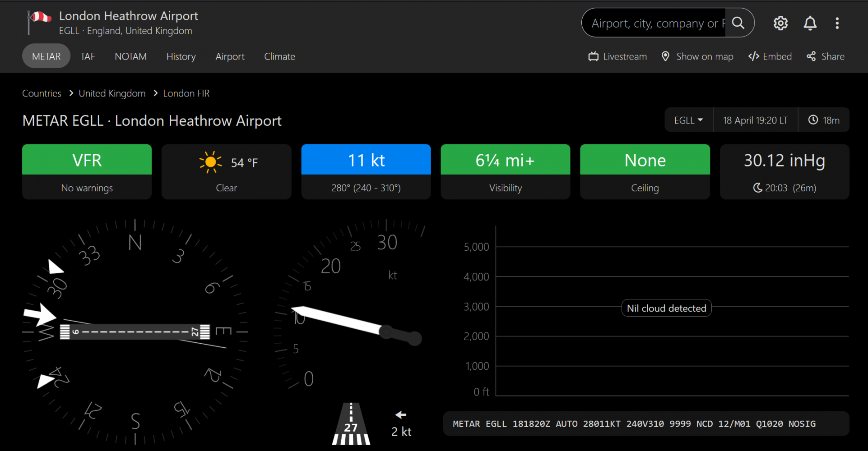Click the clock icon beside 18m
Screen dimensions: 868x451
tap(813, 120)
